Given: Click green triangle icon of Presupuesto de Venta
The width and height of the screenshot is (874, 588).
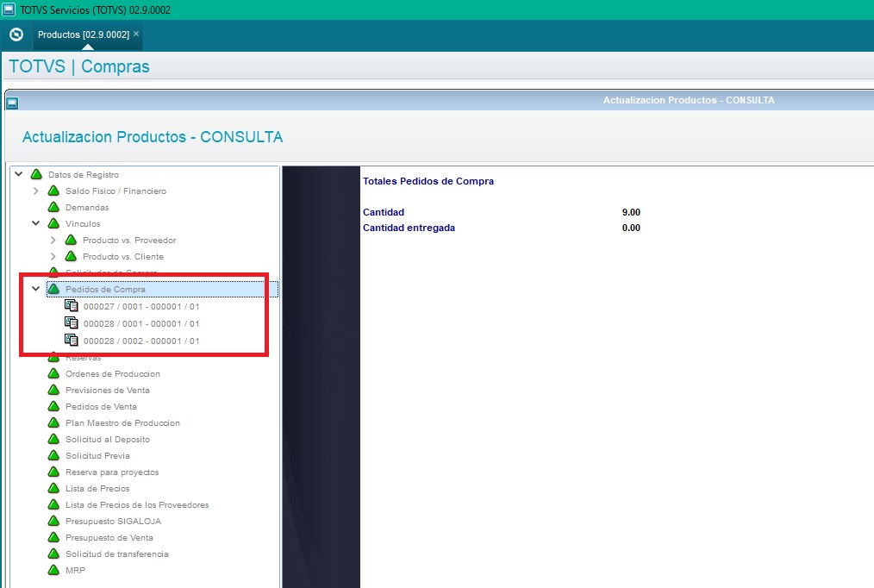Looking at the screenshot, I should coord(54,537).
